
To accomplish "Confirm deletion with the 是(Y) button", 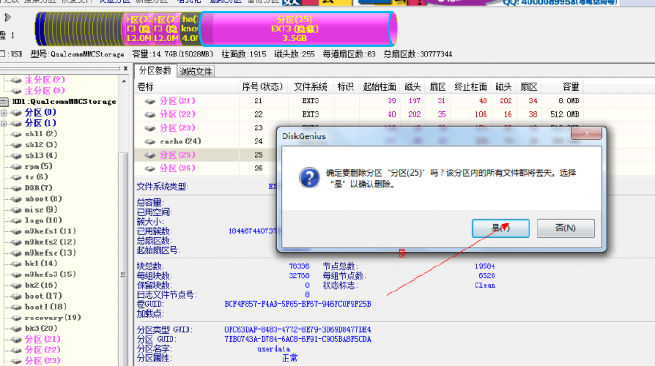I will [x=500, y=229].
